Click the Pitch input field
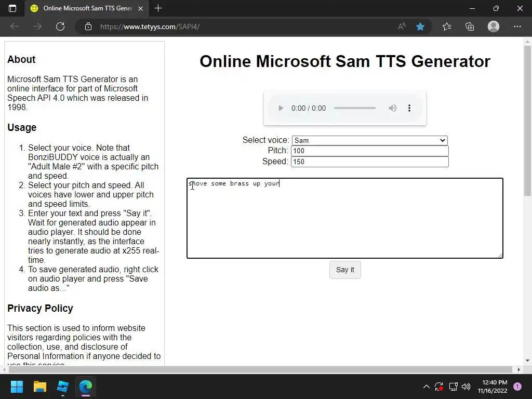The width and height of the screenshot is (532, 399). click(370, 151)
